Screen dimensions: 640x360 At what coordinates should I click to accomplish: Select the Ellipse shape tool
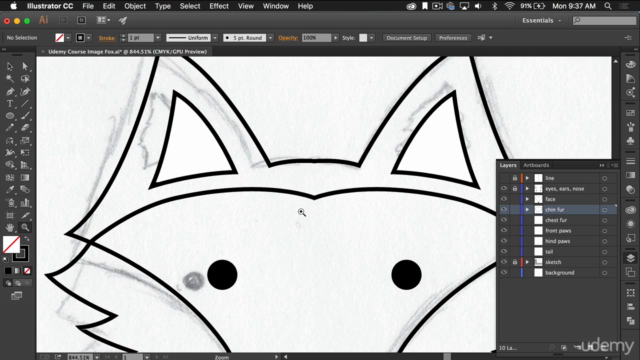(10, 116)
